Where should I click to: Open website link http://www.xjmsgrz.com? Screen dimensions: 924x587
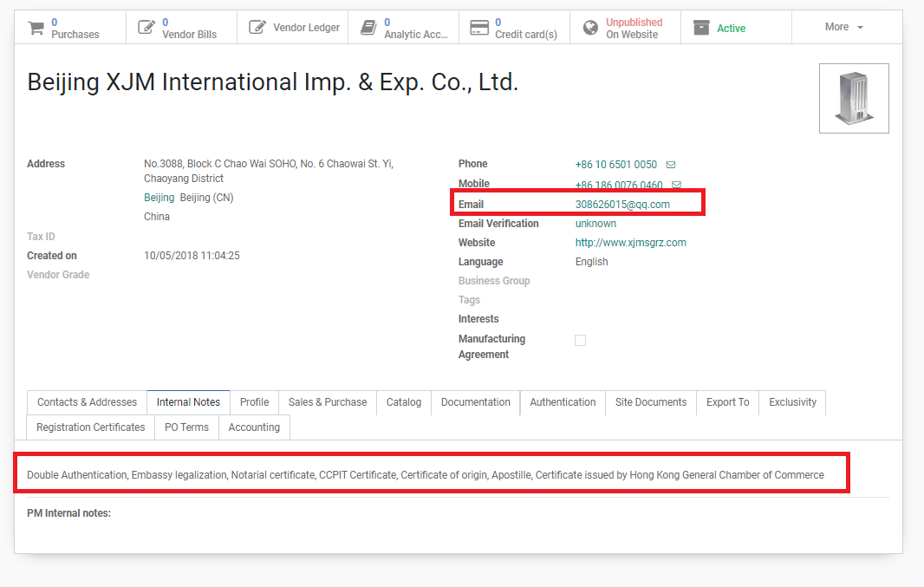[630, 242]
